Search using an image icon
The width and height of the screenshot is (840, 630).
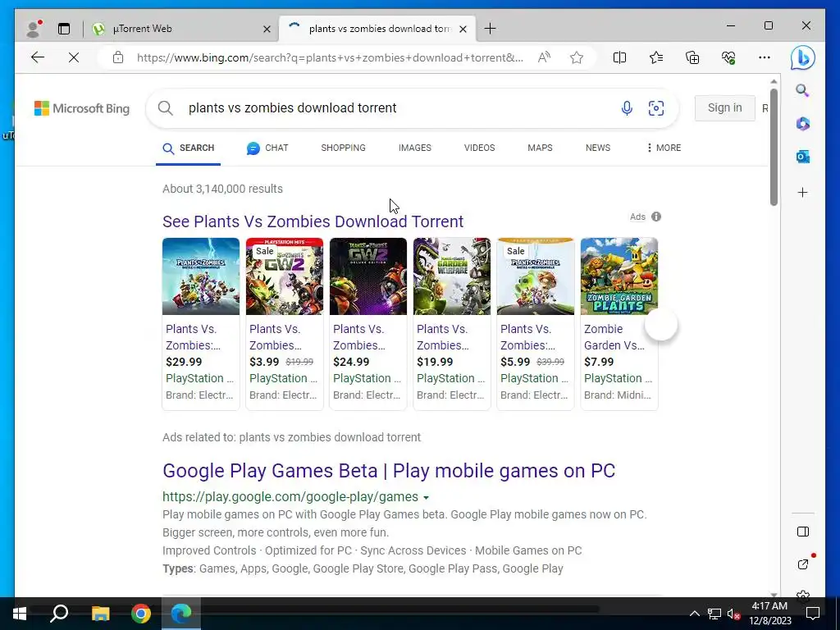(x=655, y=108)
